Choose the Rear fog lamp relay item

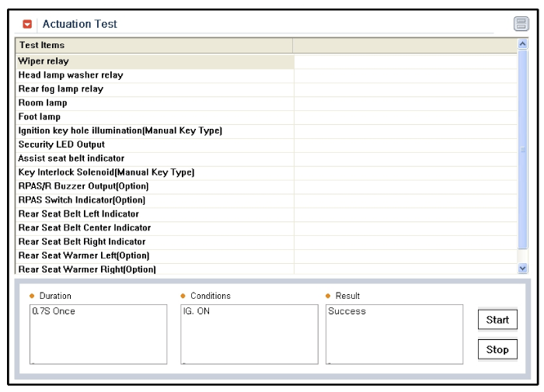[x=61, y=89]
